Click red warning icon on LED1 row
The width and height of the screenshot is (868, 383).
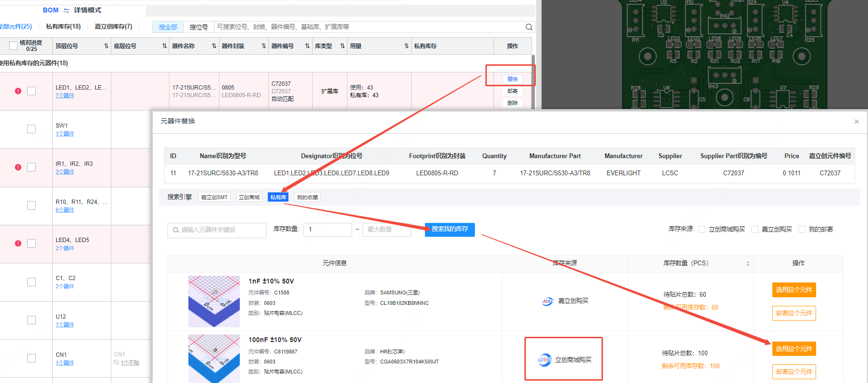click(x=18, y=91)
